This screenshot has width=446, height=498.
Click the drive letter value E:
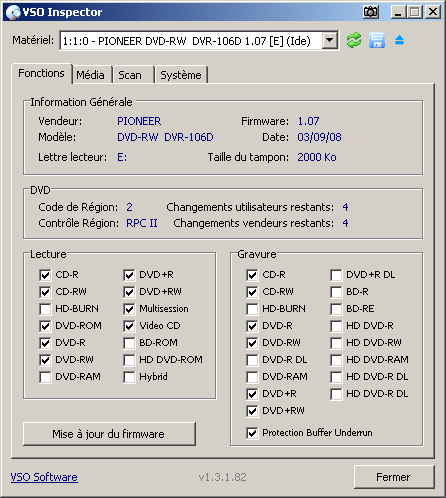click(122, 157)
